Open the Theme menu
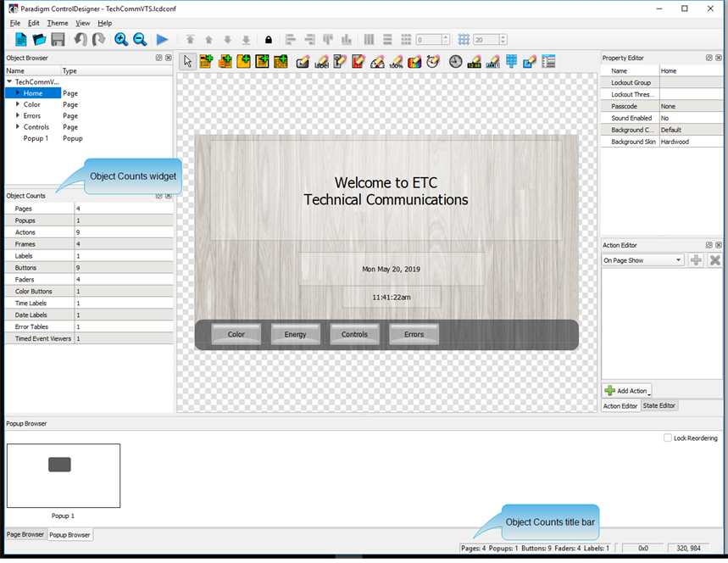 coord(58,23)
